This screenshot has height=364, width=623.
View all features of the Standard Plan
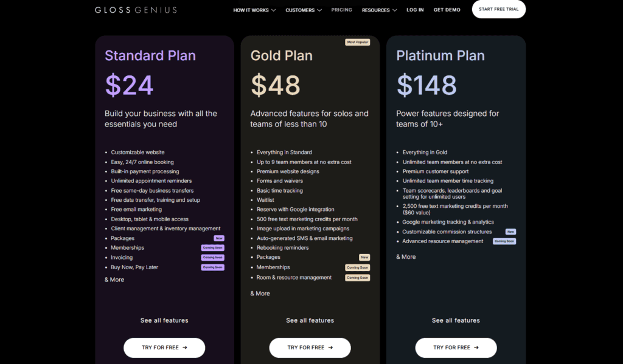[164, 320]
